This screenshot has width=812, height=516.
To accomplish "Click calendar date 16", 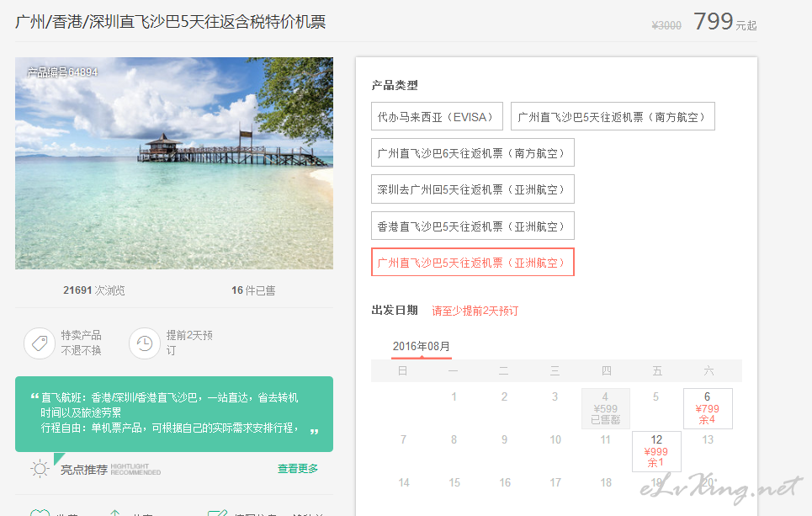I will [x=505, y=483].
